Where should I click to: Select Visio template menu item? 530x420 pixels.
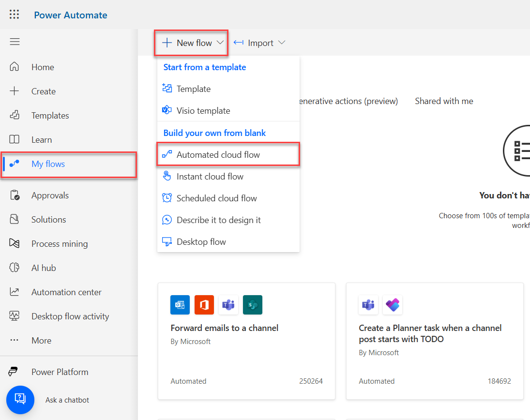[x=228, y=110]
